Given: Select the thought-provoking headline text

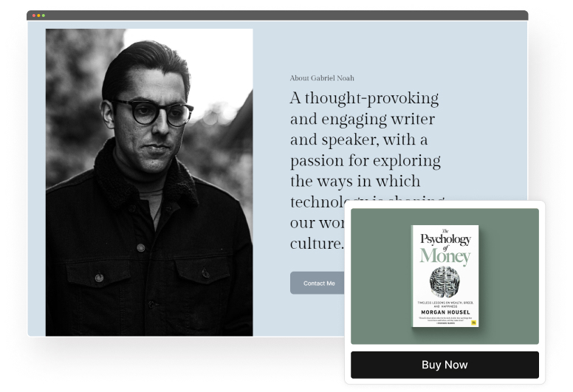Looking at the screenshot, I should 366,171.
